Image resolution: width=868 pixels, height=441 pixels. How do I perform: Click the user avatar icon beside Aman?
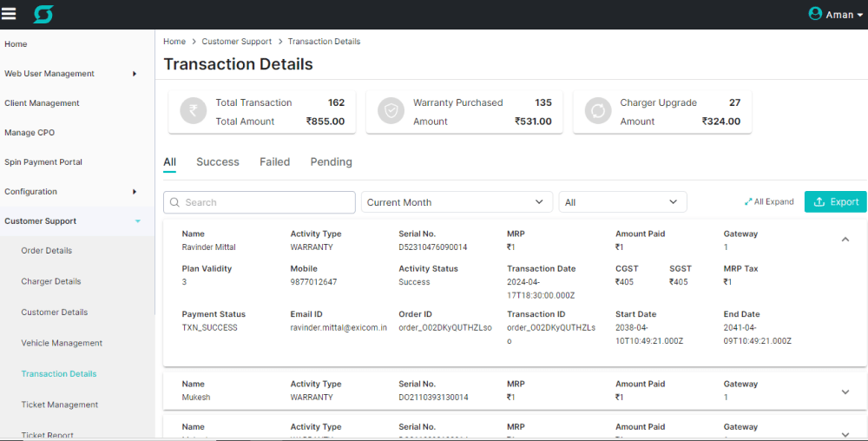814,14
